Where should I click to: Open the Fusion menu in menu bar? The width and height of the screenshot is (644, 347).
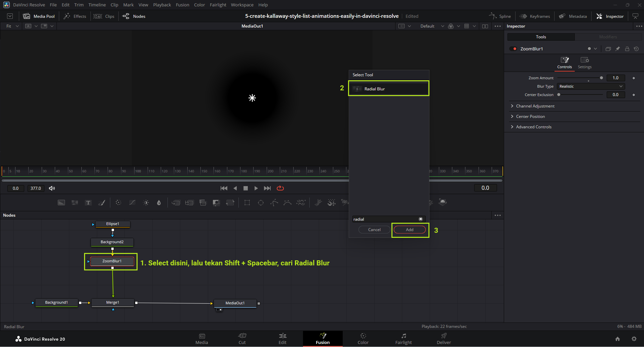182,5
